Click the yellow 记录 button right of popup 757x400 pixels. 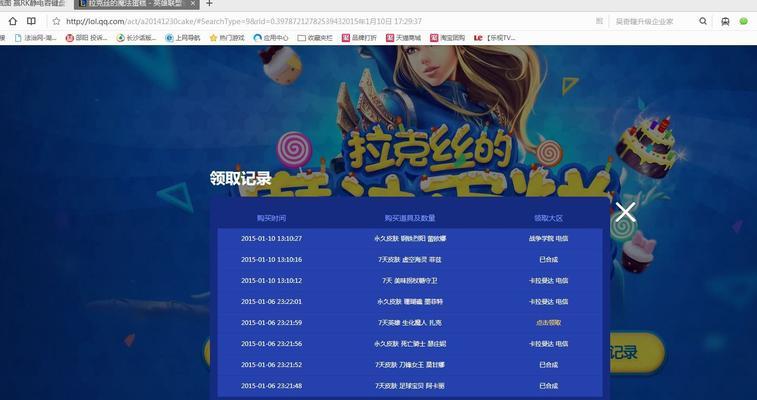[x=637, y=352]
